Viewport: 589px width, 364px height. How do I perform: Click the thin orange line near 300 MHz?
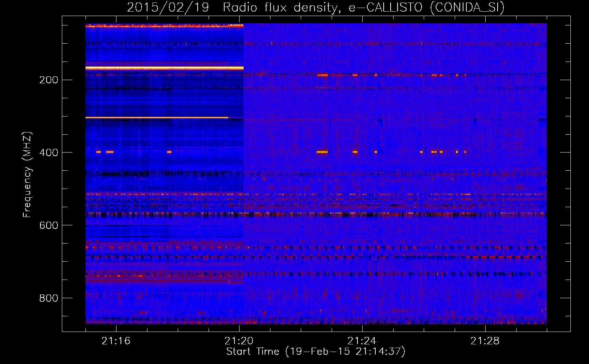[157, 118]
